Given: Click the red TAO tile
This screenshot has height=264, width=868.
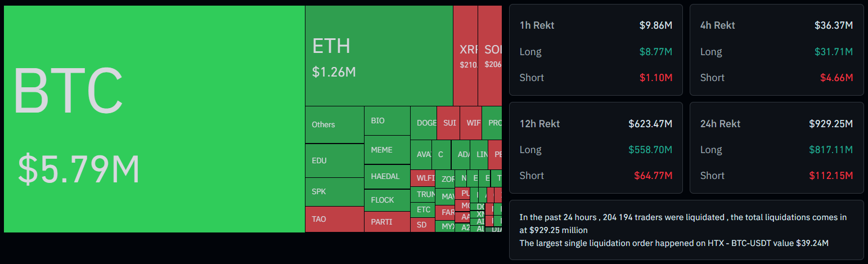Looking at the screenshot, I should (334, 219).
